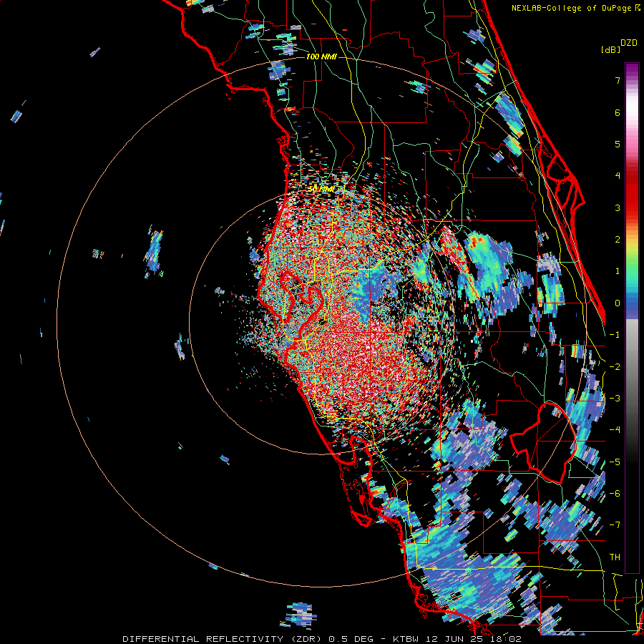Screen dimensions: 644x644
Task: Click the -3 value on the color scale
Action: 615,399
